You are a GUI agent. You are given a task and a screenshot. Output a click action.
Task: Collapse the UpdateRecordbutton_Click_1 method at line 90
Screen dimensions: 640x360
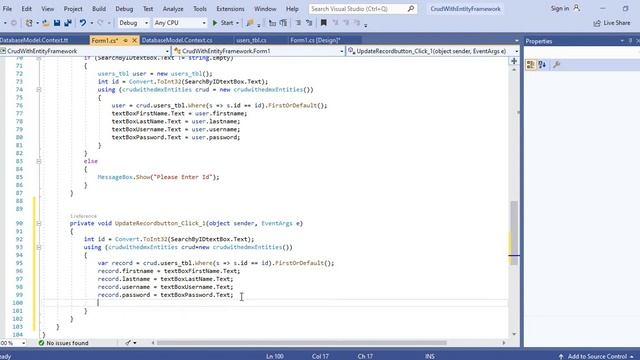point(39,223)
